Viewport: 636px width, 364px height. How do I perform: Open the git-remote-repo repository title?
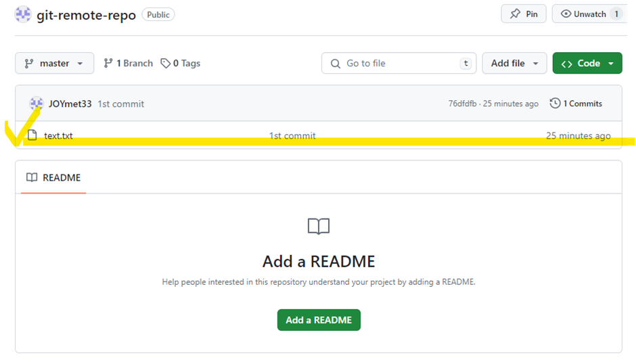pos(86,15)
